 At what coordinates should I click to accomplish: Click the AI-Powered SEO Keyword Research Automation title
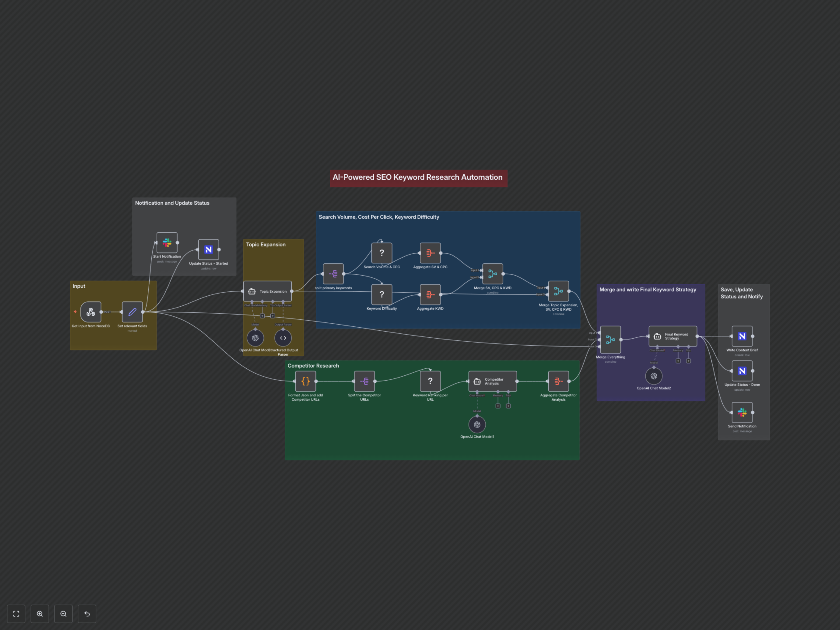click(x=418, y=177)
